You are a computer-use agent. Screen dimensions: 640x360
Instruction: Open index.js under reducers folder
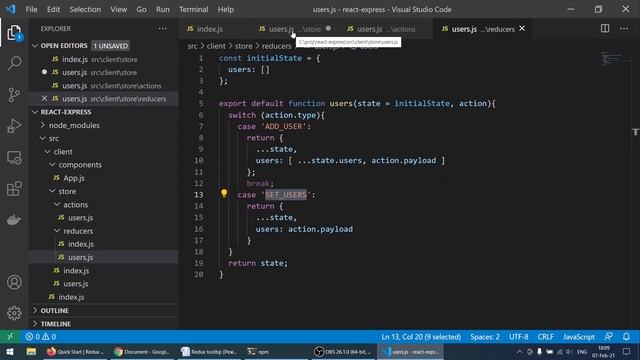click(81, 244)
